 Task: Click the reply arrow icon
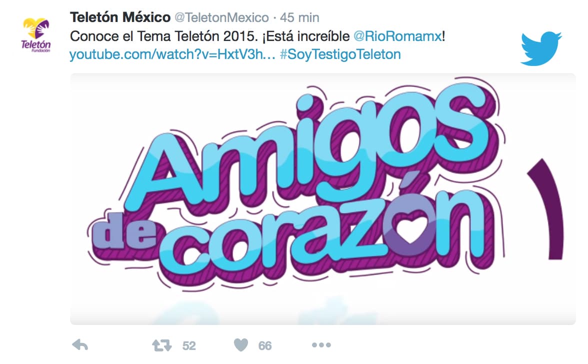click(80, 345)
